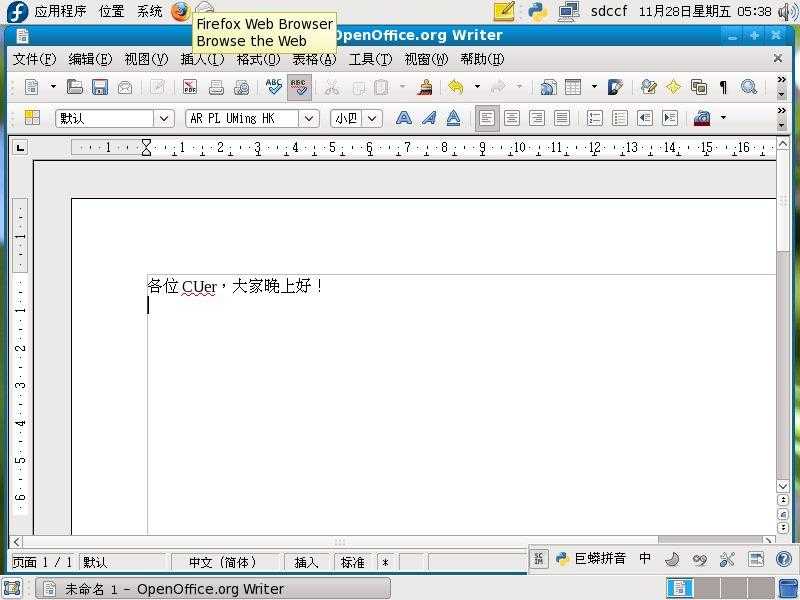800x600 pixels.
Task: Click the Format Paintbrush icon
Action: [x=424, y=87]
